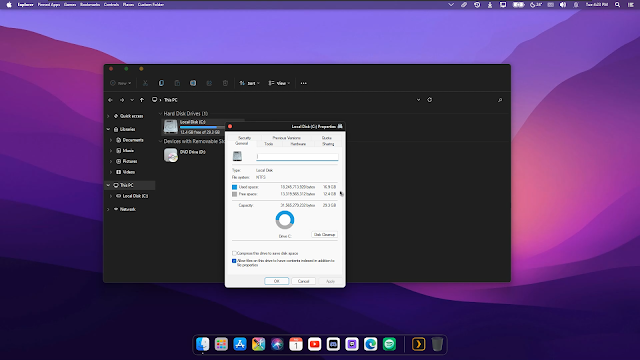
Task: Click Cancel in Properties dialog
Action: (303, 281)
